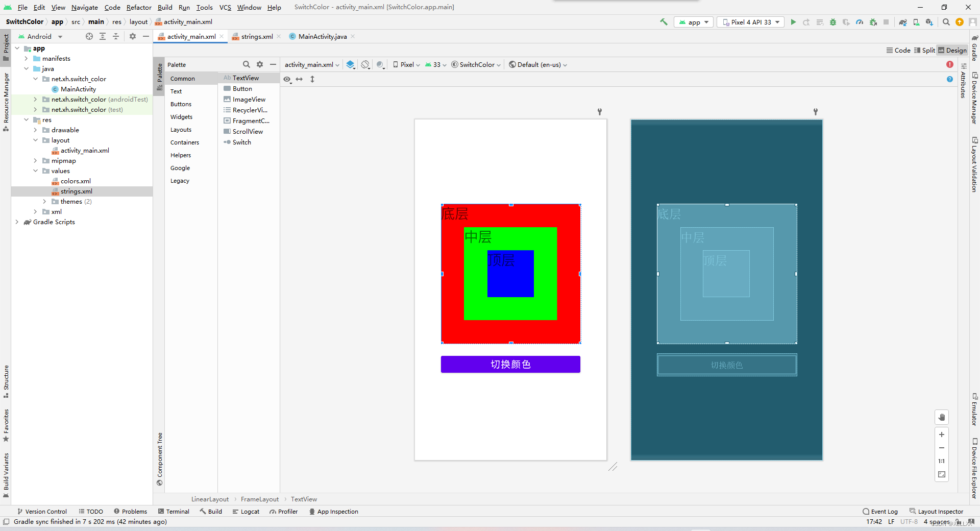Zoom in with plus button
980x531 pixels.
[x=942, y=435]
